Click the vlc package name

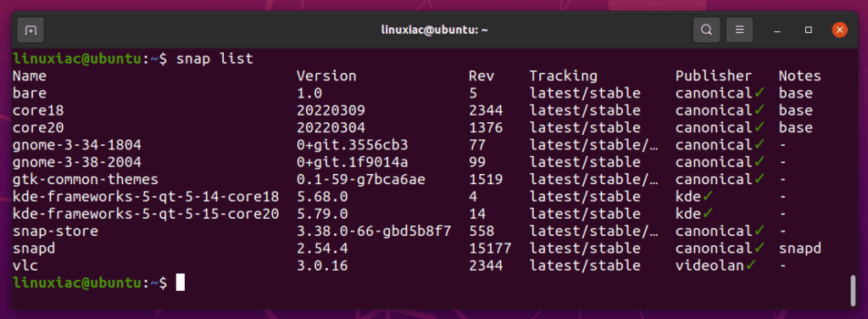25,266
